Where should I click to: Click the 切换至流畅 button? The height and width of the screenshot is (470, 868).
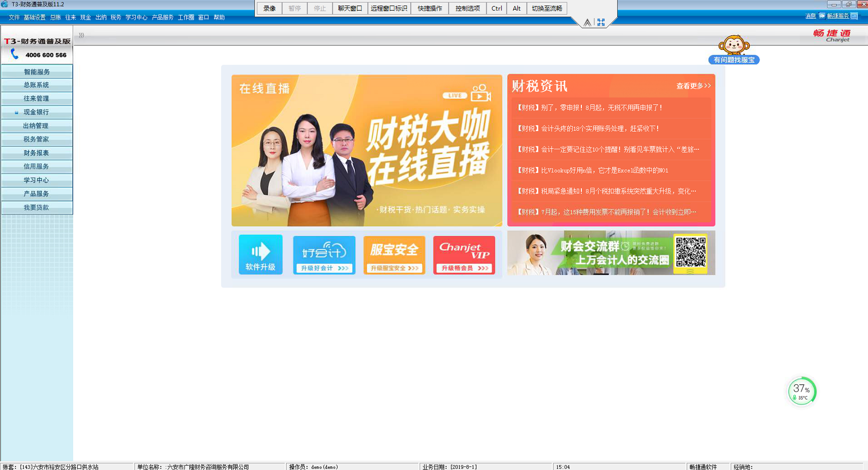point(547,8)
